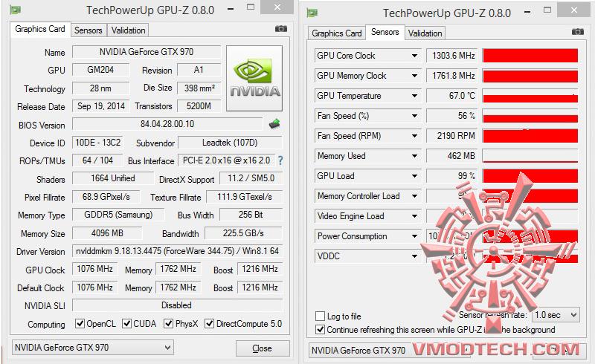Click the NVIDIA logo image
Image resolution: width=595 pixels, height=364 pixels.
pyautogui.click(x=254, y=78)
